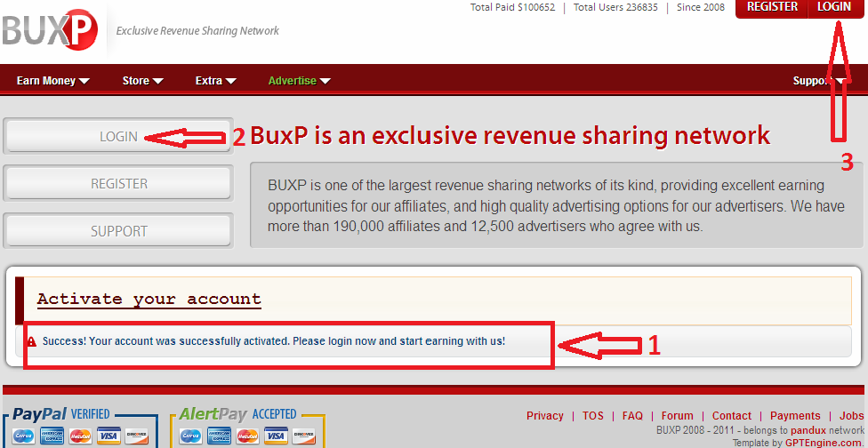Click the BUXP logo
The image size is (868, 448).
point(50,30)
